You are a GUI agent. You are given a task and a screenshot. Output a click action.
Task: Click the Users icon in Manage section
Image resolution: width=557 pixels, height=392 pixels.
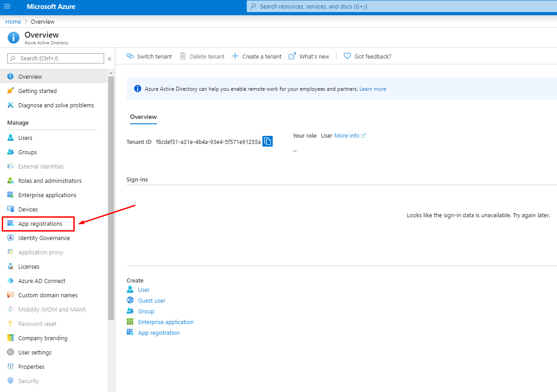coord(10,138)
